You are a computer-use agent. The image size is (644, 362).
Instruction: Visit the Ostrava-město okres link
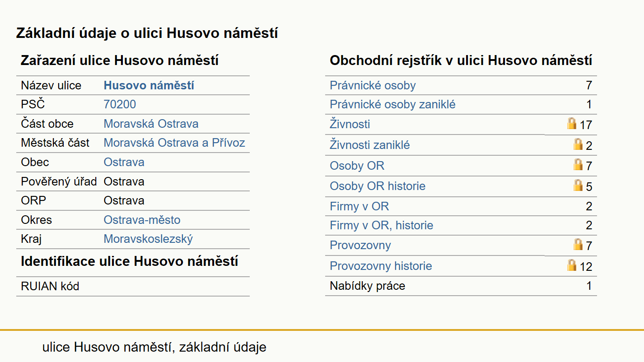[x=142, y=220]
